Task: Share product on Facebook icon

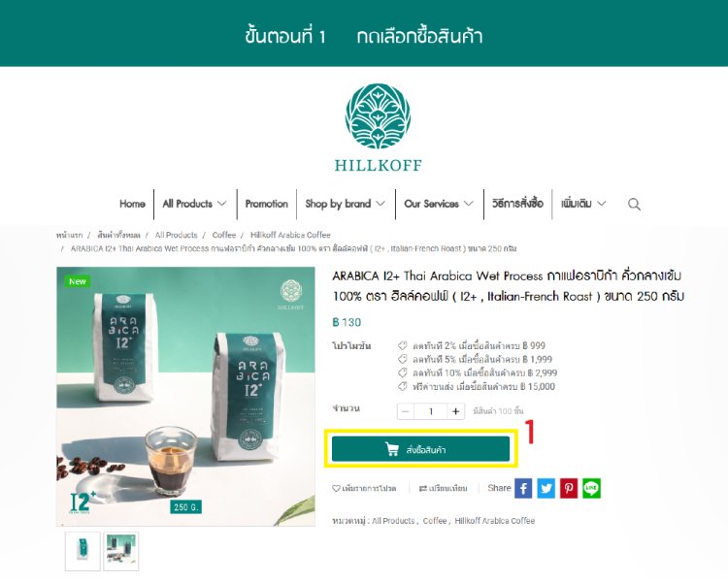Action: (x=523, y=488)
